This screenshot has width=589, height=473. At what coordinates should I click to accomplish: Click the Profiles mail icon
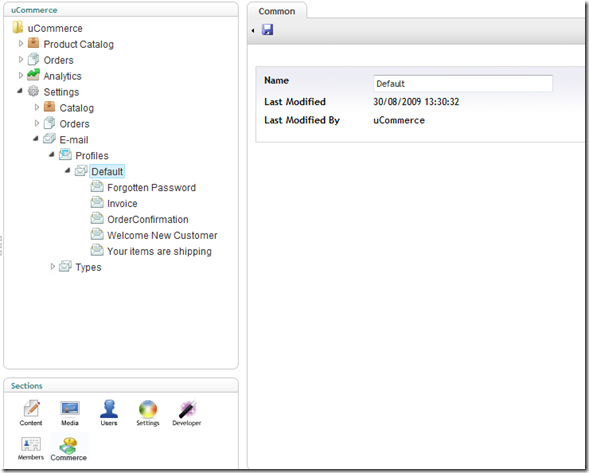[x=65, y=154]
